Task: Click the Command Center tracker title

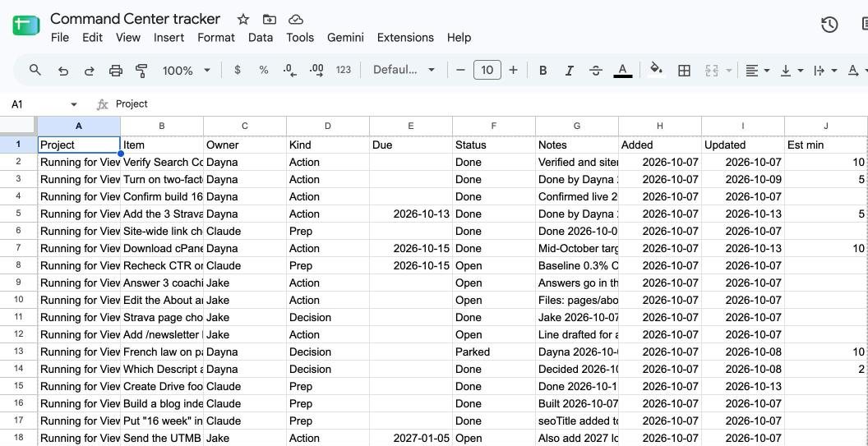Action: point(135,19)
